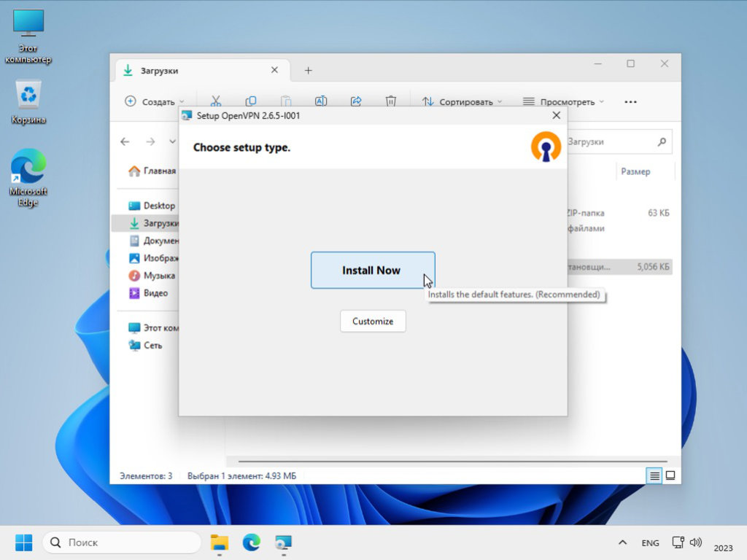This screenshot has width=747, height=560.
Task: Click the Forward arrow in Explorer
Action: click(x=150, y=141)
